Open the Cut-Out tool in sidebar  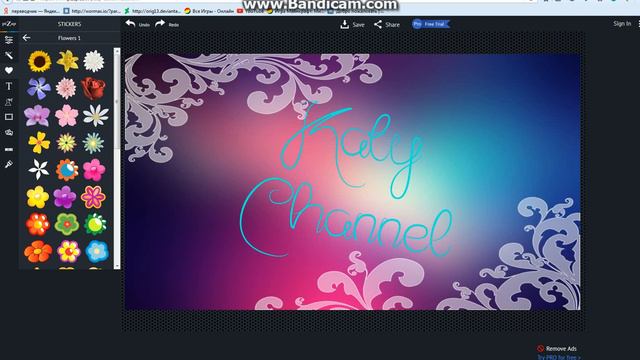click(x=9, y=102)
